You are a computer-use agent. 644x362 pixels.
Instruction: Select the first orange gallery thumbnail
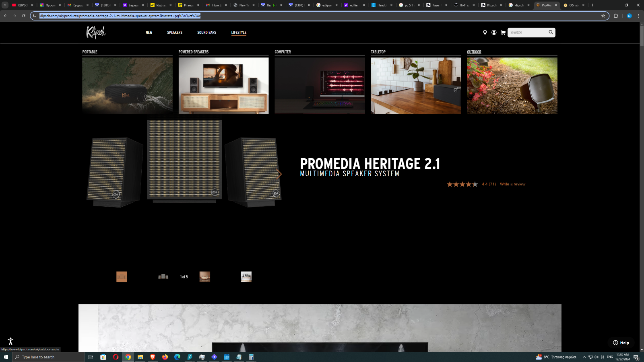click(x=122, y=277)
